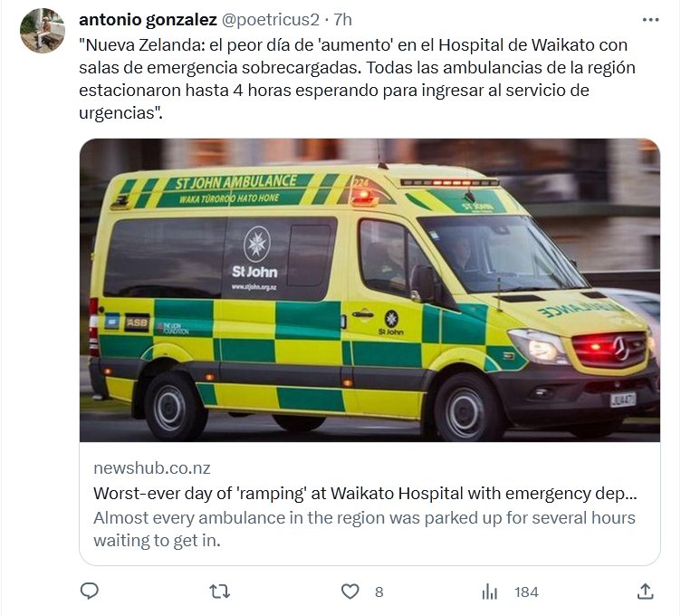This screenshot has height=616, width=681.
Task: Visit the newshub.co.nz source link
Action: (151, 467)
